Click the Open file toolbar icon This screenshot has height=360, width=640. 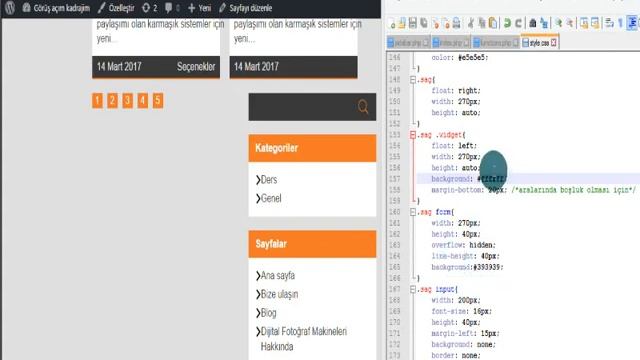(402, 23)
